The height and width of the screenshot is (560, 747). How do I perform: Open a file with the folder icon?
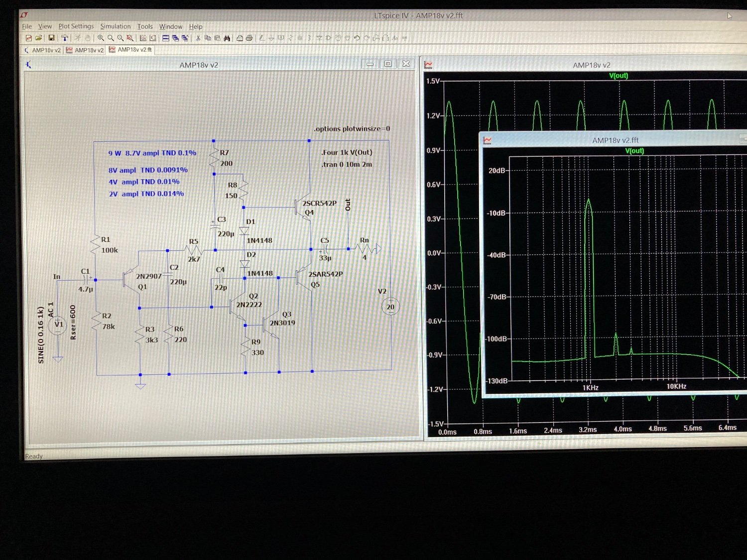[x=38, y=38]
